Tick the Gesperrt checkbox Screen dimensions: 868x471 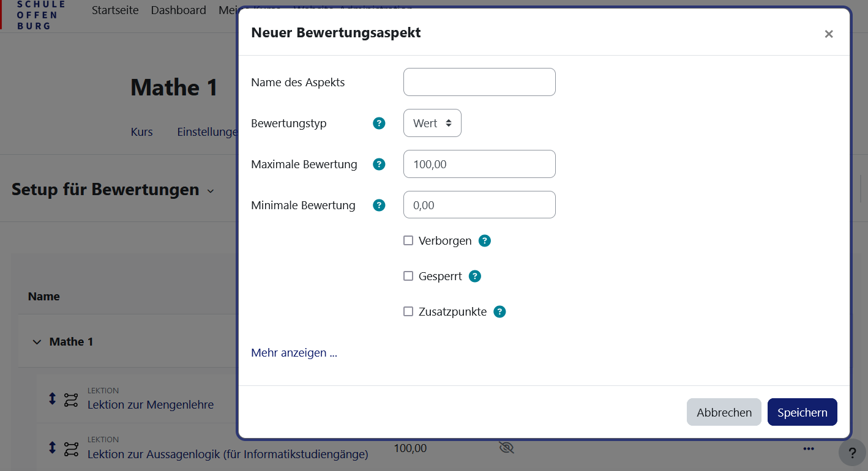[x=408, y=276]
